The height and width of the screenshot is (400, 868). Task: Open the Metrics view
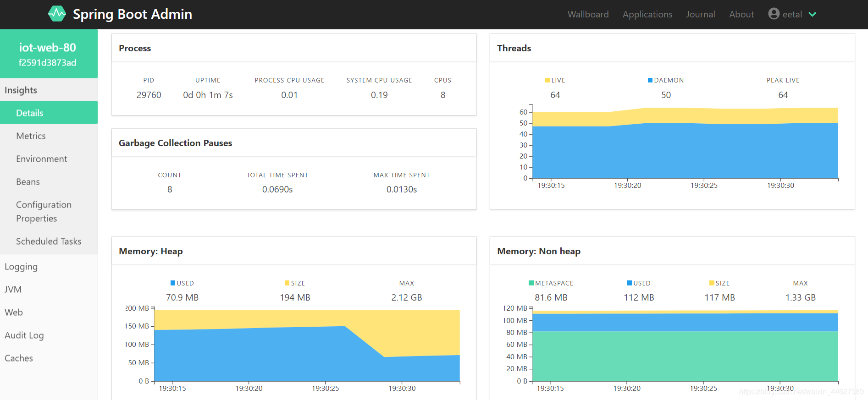click(49, 136)
